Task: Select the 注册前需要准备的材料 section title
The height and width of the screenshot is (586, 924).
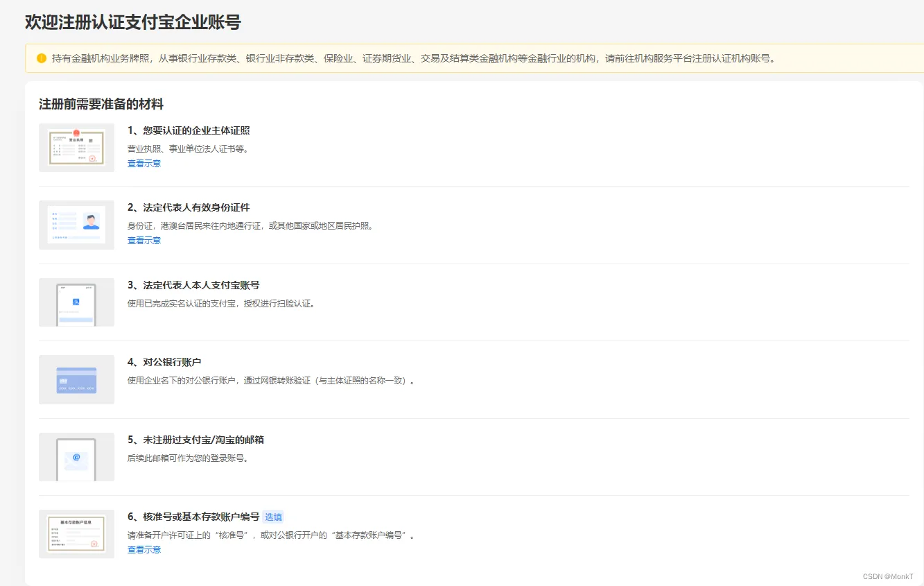Action: (101, 104)
